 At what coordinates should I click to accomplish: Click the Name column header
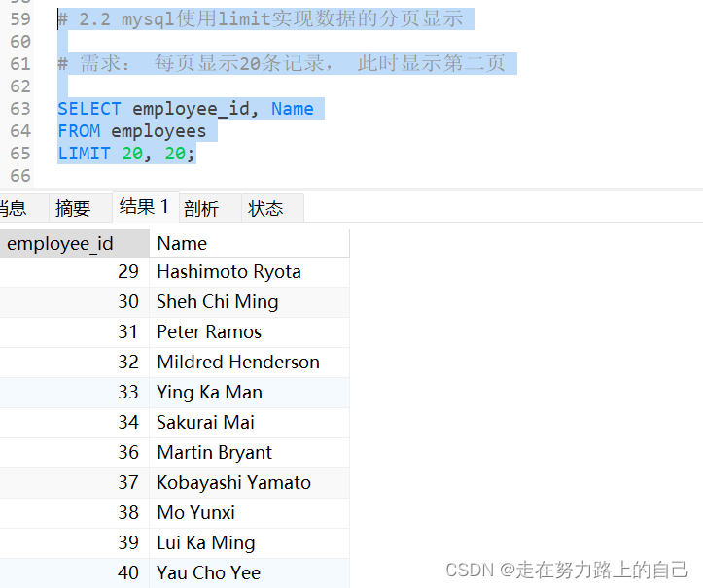pos(249,243)
